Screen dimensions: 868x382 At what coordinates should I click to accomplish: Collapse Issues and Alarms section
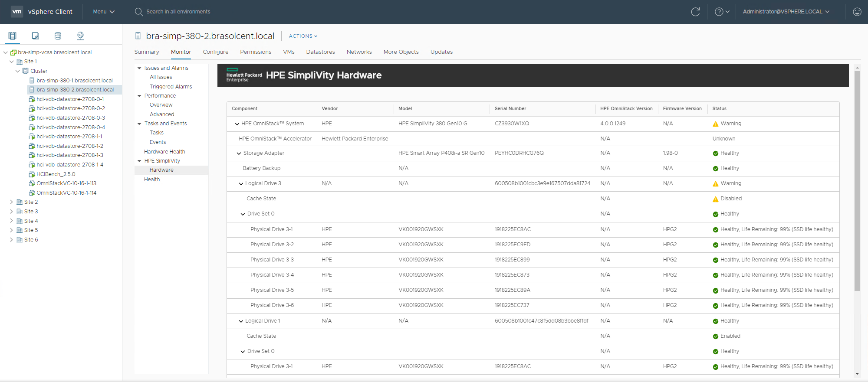pos(139,68)
